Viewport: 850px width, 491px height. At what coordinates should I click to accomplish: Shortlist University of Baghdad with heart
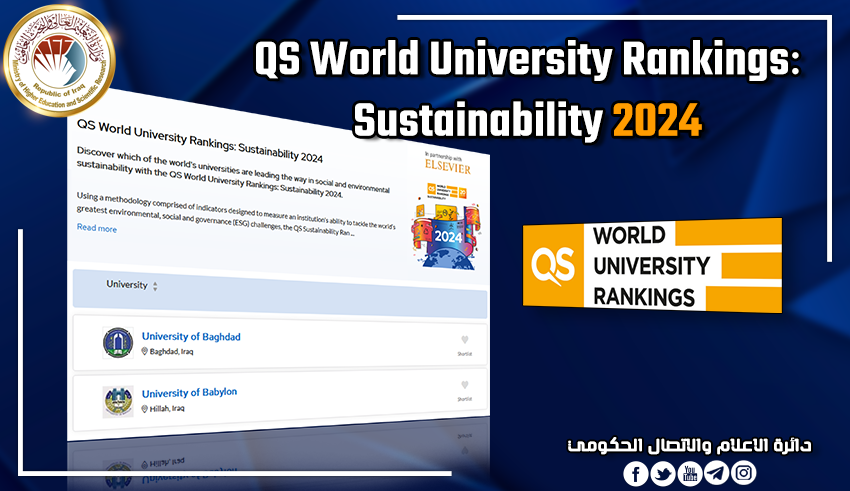point(464,340)
